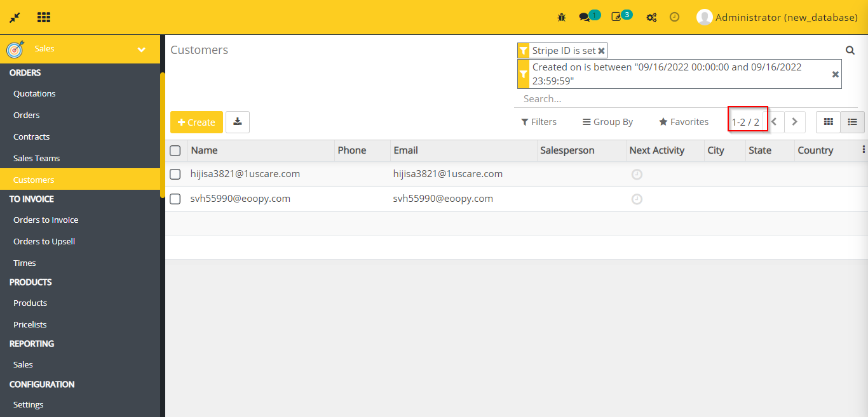Switch to kanban view
Image resolution: width=868 pixels, height=417 pixels.
[828, 121]
